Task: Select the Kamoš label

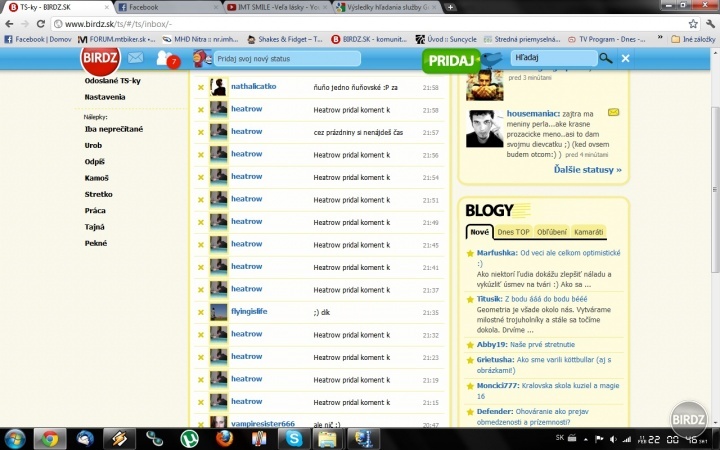Action: [x=96, y=178]
